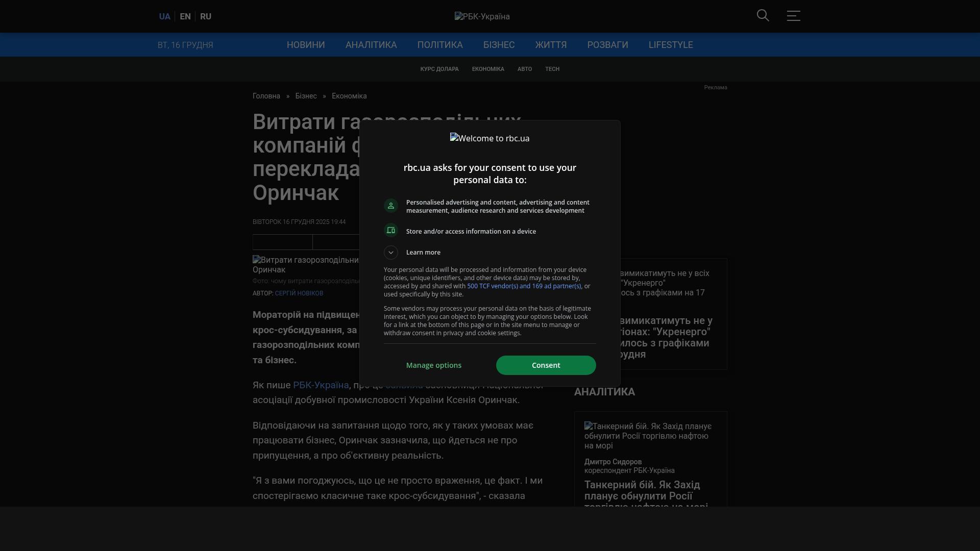Open the Танкерний бій article thumbnail
The height and width of the screenshot is (551, 980).
click(x=648, y=436)
